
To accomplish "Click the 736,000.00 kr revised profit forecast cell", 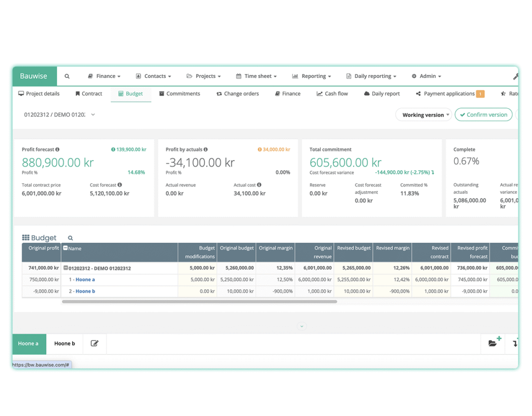I will coord(470,268).
